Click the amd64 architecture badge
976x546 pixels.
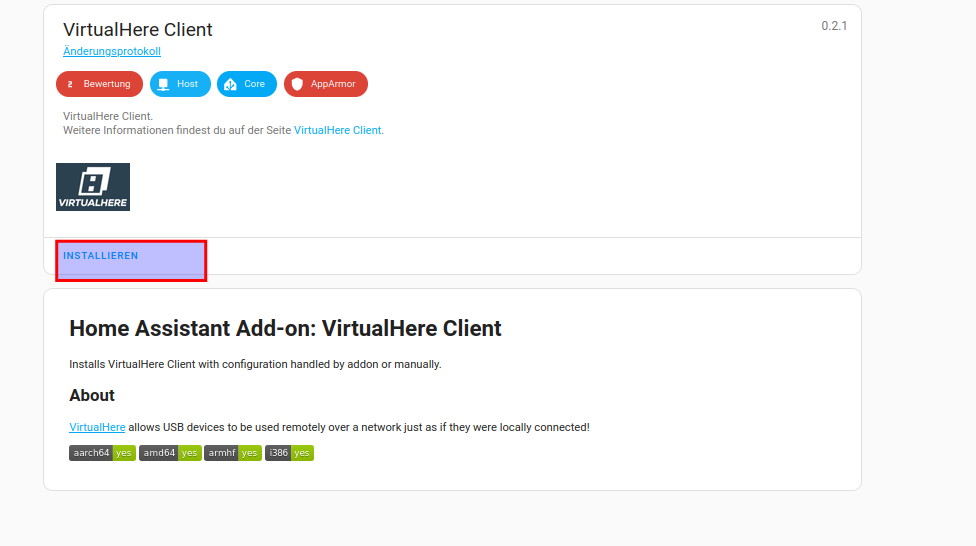pyautogui.click(x=170, y=453)
